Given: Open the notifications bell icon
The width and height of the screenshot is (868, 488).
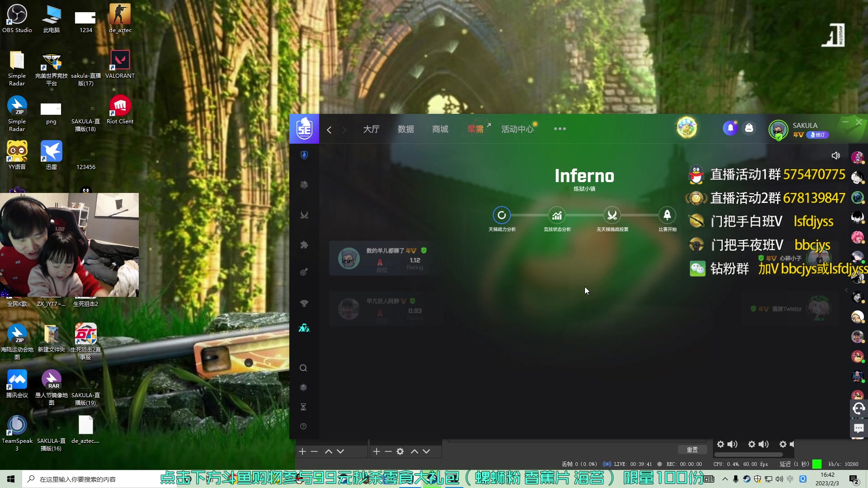Looking at the screenshot, I should [x=730, y=128].
